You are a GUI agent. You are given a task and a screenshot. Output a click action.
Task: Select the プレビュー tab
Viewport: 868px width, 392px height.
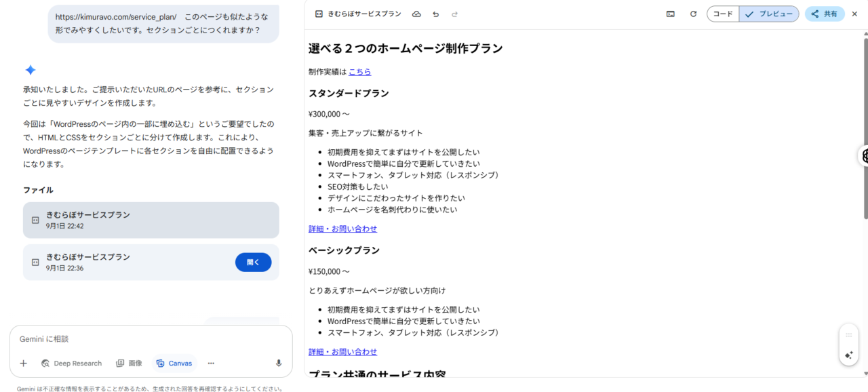[x=768, y=14]
